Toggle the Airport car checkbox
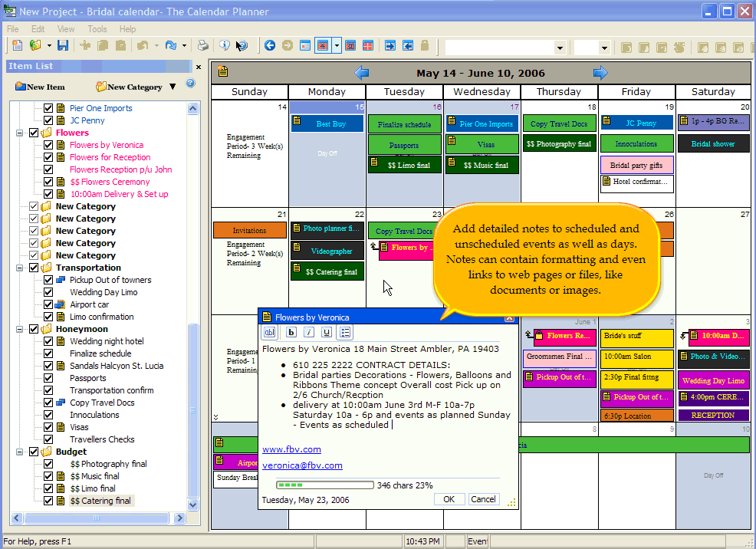 (x=48, y=304)
